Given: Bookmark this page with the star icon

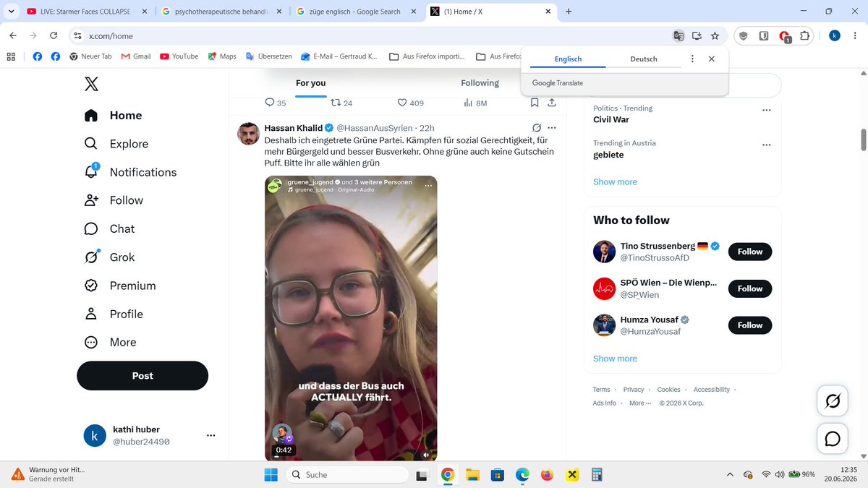Looking at the screenshot, I should click(x=715, y=35).
